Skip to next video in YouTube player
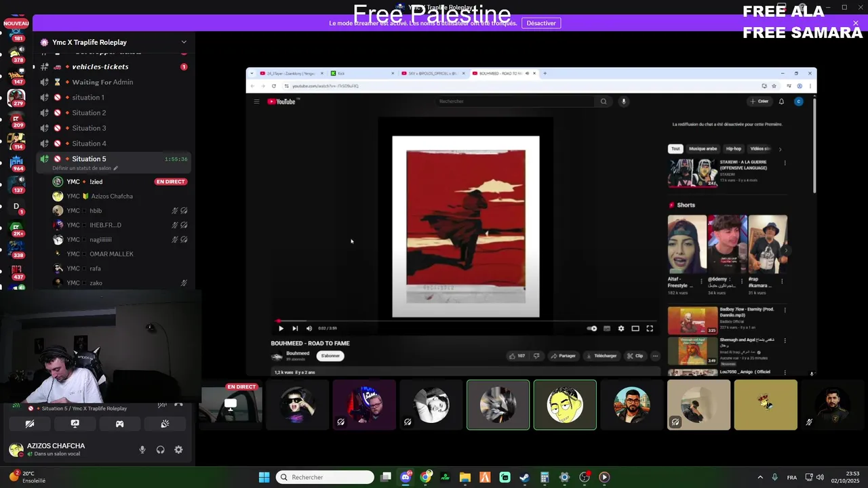Image resolution: width=868 pixels, height=488 pixels. click(295, 328)
